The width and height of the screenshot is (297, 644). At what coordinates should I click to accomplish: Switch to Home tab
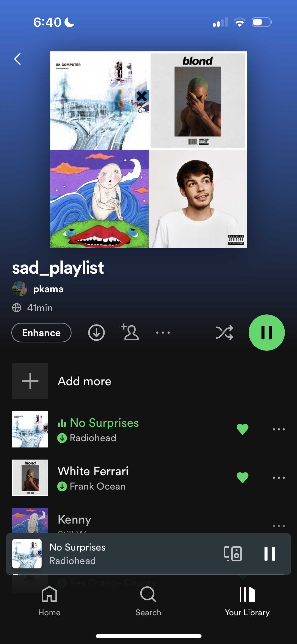pyautogui.click(x=49, y=601)
